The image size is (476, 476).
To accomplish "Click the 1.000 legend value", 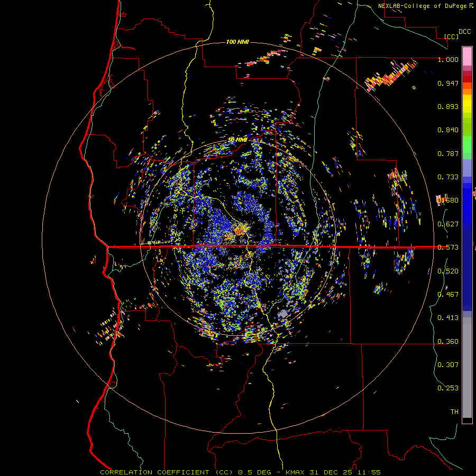I will [x=448, y=59].
